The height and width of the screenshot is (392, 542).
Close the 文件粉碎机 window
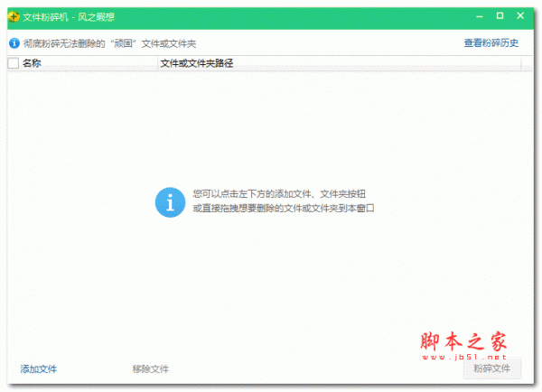click(520, 16)
